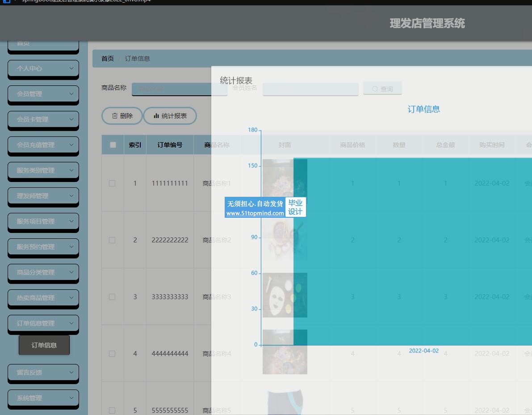This screenshot has width=532, height=415.
Task: Click the 数量 column header
Action: (x=399, y=145)
